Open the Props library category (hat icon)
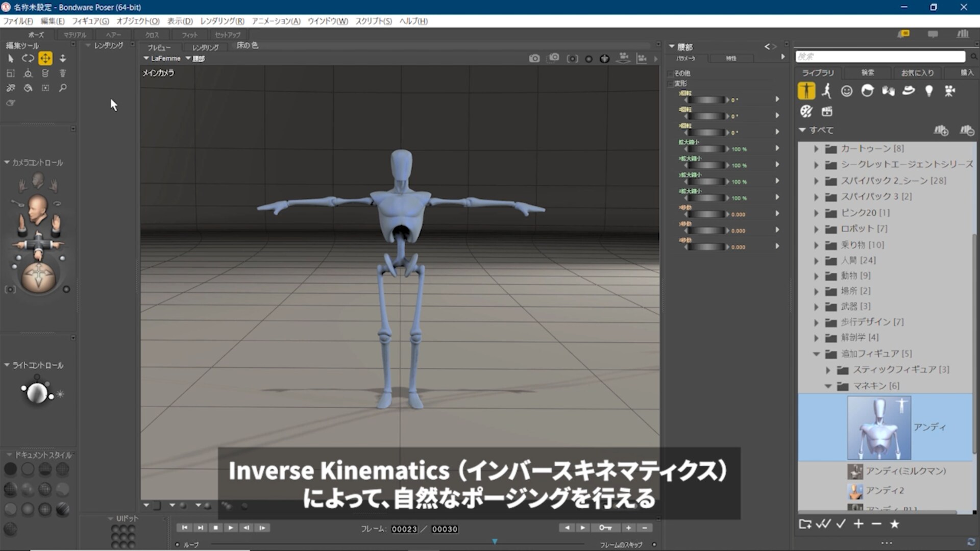The width and height of the screenshot is (980, 551). pos(909,91)
